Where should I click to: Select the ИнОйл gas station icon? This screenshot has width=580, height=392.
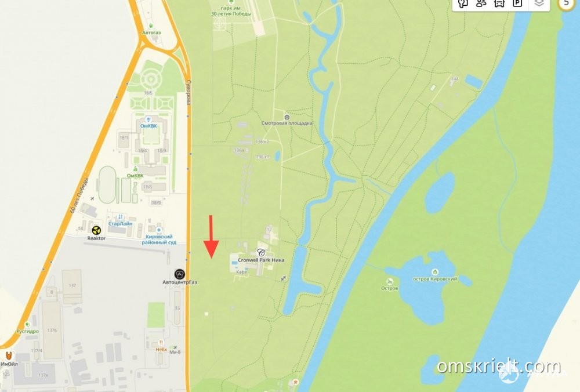tap(9, 356)
